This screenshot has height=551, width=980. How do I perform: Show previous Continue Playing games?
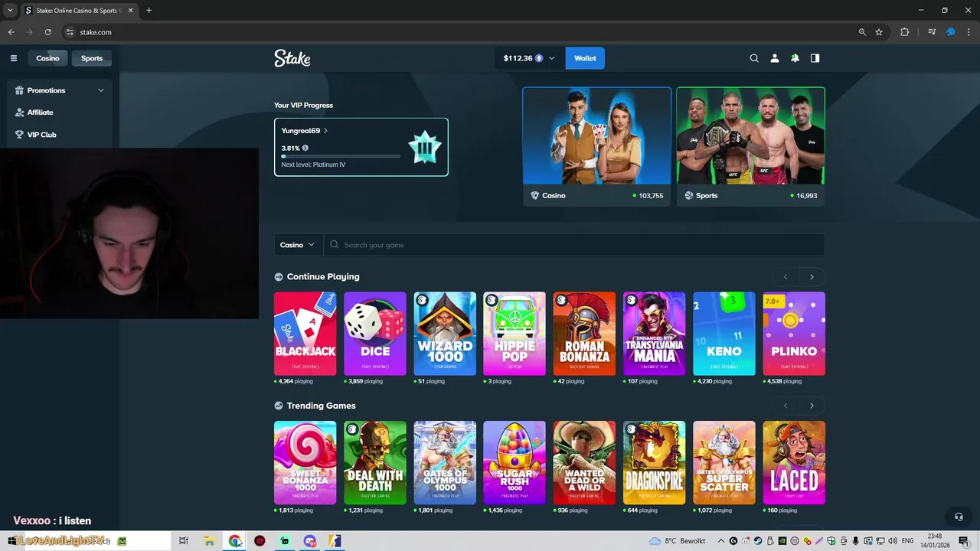coord(786,277)
